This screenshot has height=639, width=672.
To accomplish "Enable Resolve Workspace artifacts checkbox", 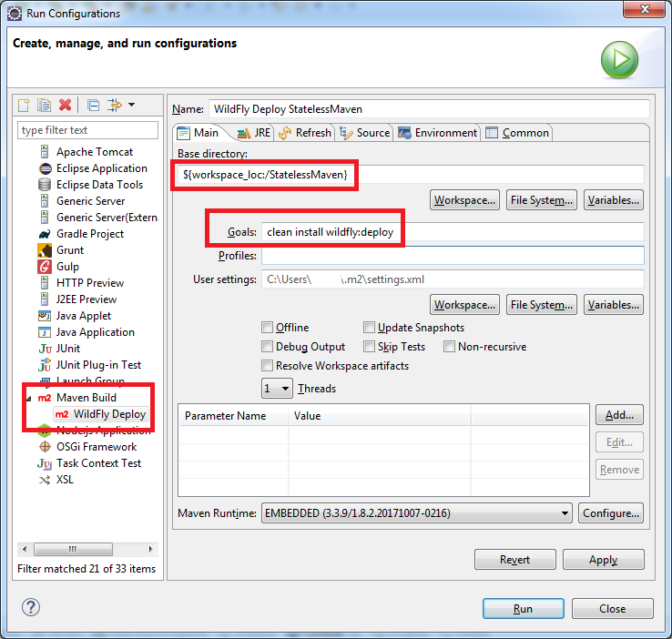I will 267,366.
